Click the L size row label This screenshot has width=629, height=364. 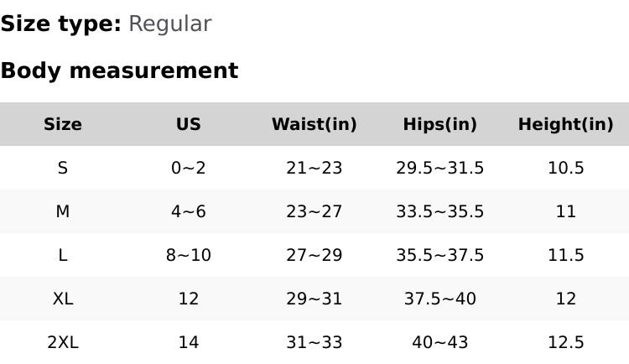pos(63,255)
